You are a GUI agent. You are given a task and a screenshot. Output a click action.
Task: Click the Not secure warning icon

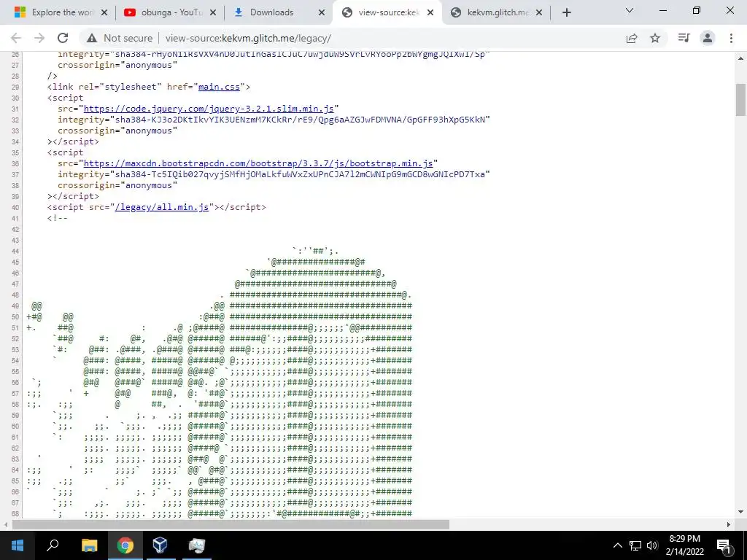coord(92,38)
